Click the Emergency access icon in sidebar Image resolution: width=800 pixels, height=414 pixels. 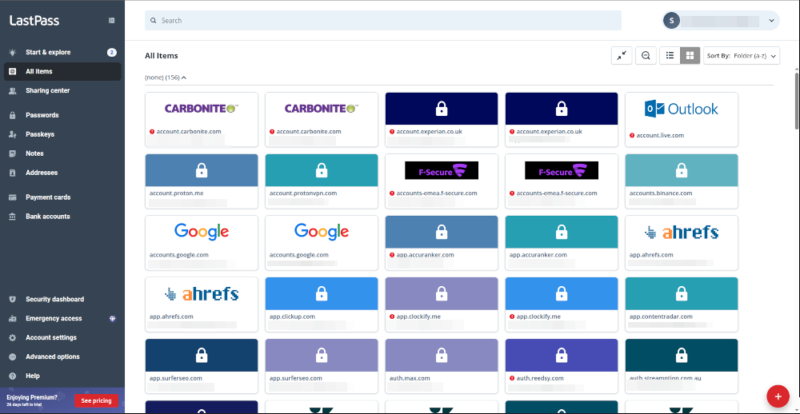click(12, 319)
